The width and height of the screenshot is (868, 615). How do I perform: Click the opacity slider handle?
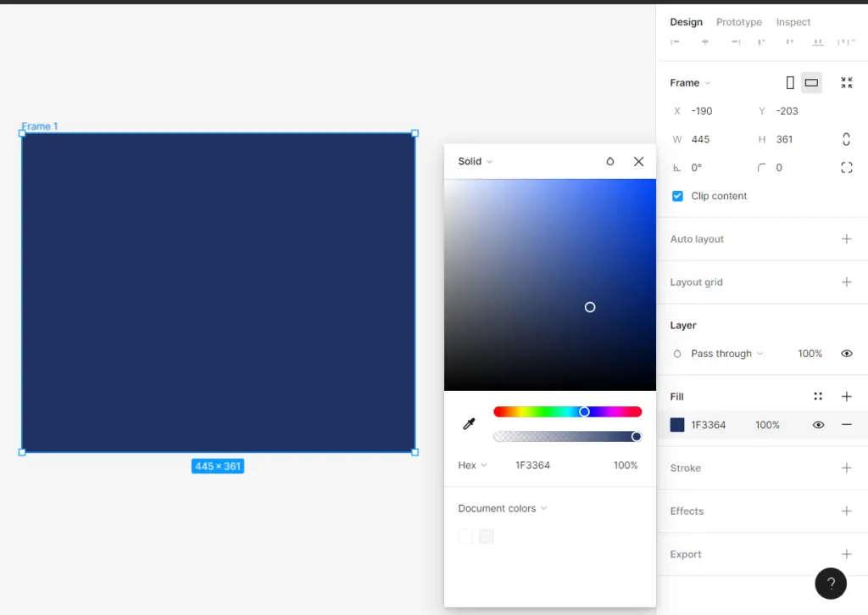tap(636, 437)
